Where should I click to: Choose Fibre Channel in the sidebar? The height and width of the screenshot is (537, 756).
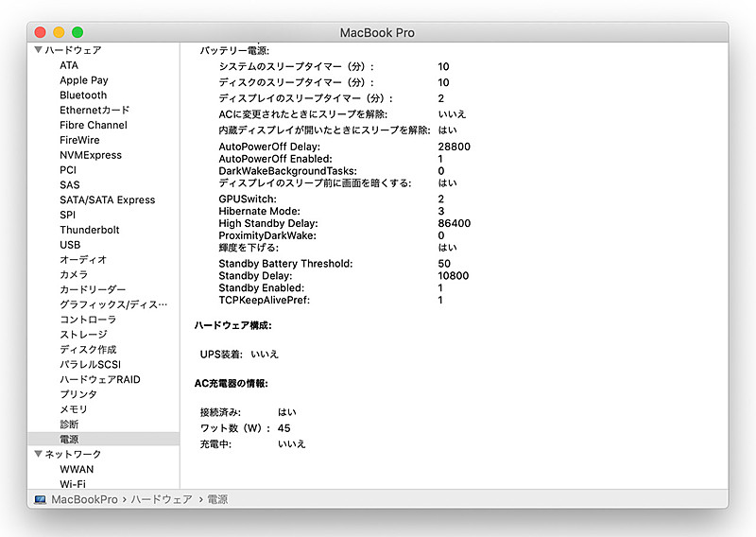94,125
